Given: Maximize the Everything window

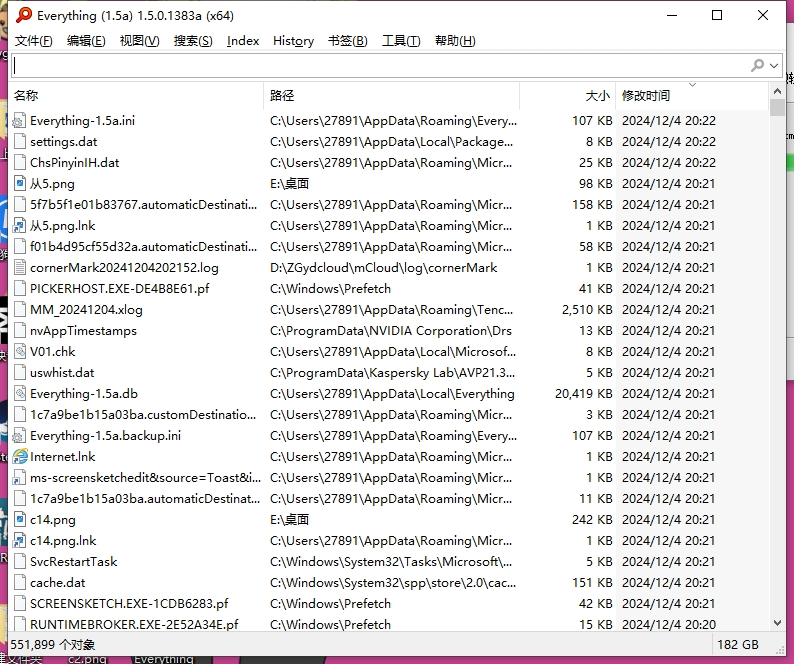Looking at the screenshot, I should click(x=717, y=15).
